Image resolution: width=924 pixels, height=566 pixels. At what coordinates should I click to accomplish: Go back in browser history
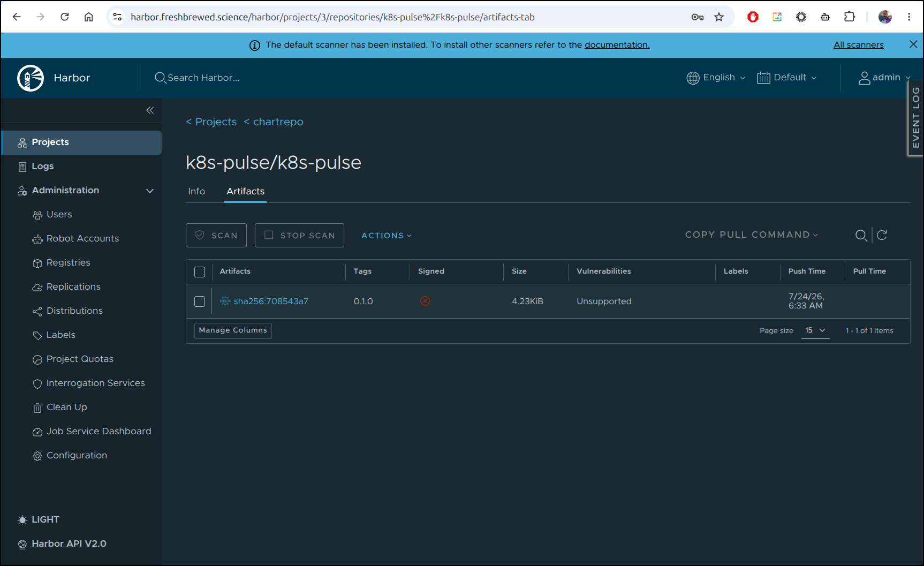pos(17,17)
